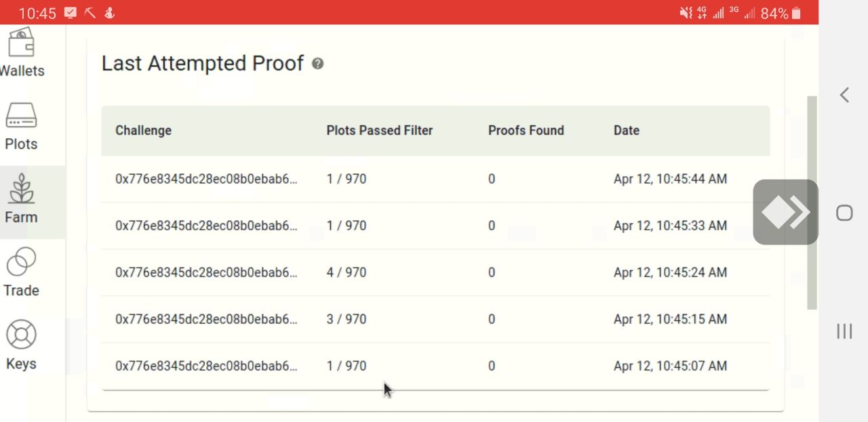This screenshot has width=868, height=422.
Task: Click the Date column header
Action: (x=627, y=131)
